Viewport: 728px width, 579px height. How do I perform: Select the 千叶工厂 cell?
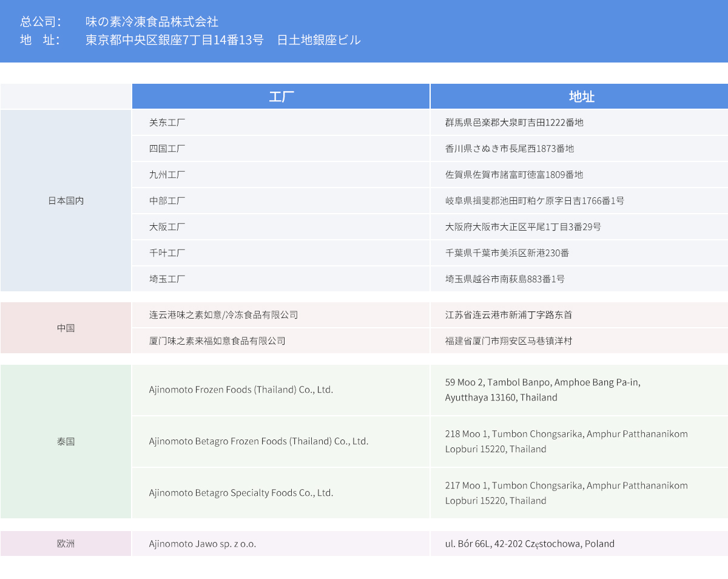[281, 253]
